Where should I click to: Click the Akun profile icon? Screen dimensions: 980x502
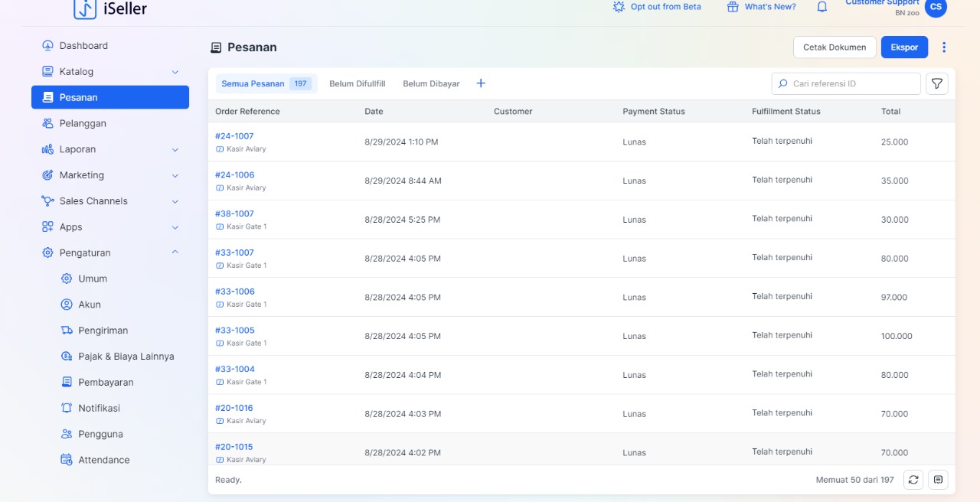(x=67, y=305)
